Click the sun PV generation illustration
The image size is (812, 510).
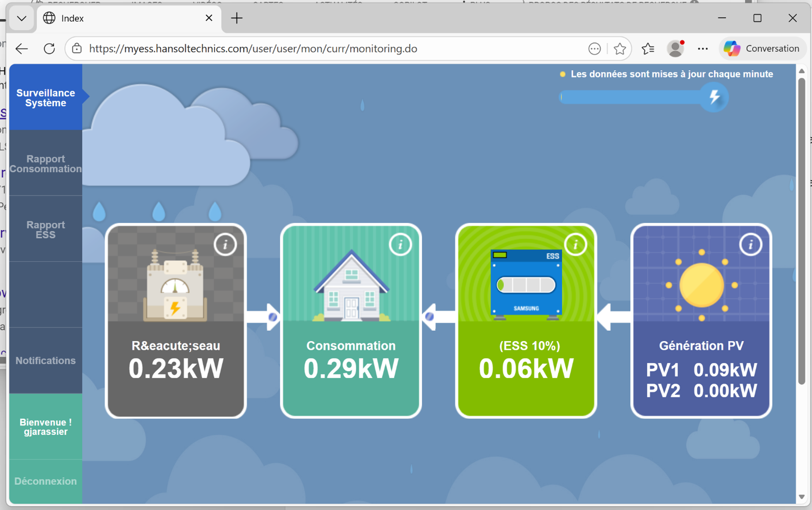click(701, 286)
